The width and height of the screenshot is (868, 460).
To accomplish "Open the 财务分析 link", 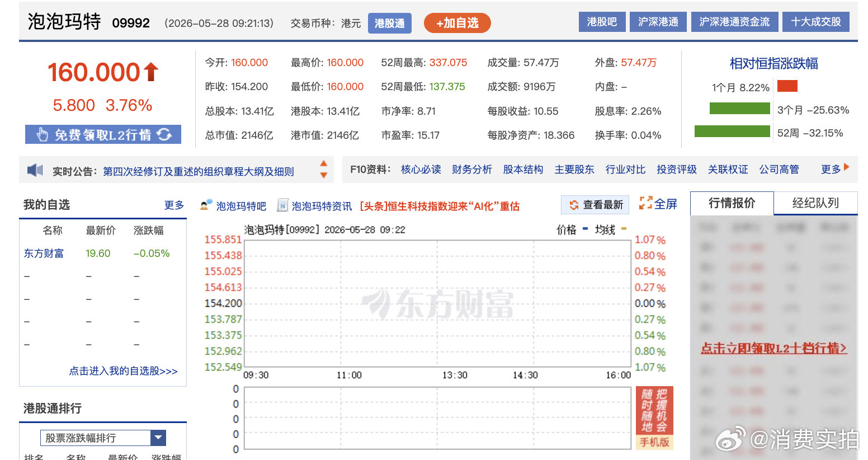I will click(x=471, y=169).
